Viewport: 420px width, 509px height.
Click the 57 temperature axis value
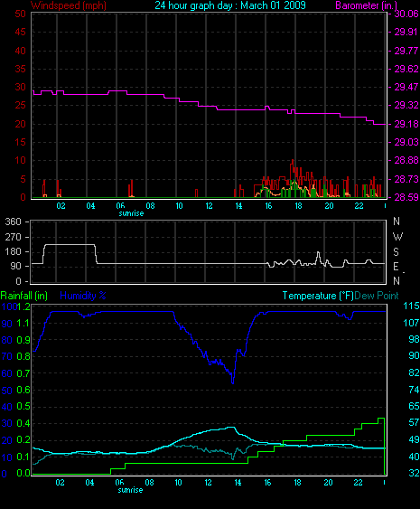(x=414, y=422)
